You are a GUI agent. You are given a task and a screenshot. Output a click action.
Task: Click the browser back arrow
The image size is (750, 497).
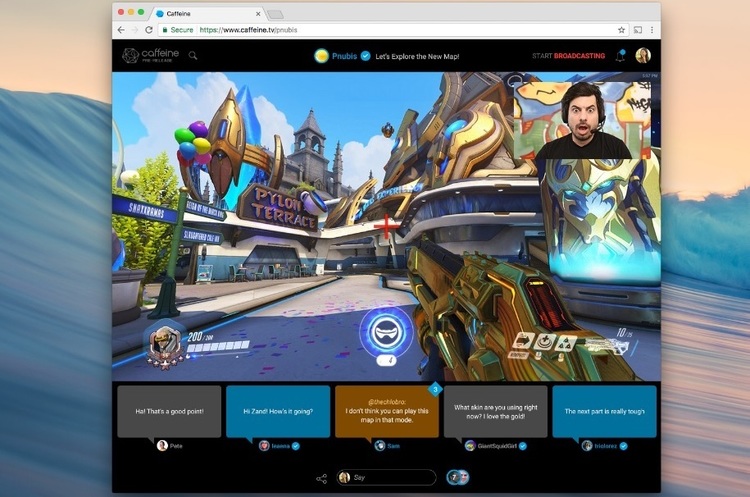[121, 30]
